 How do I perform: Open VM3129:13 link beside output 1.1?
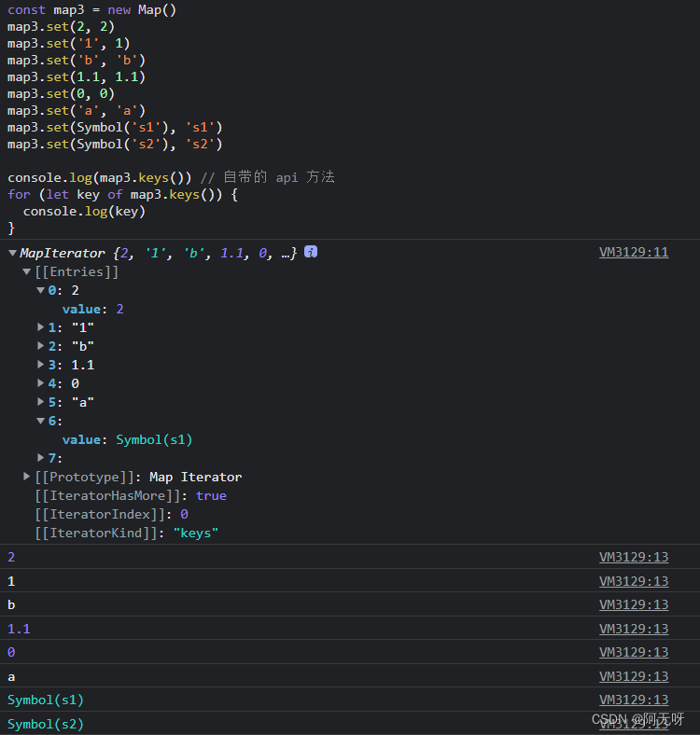(x=634, y=629)
